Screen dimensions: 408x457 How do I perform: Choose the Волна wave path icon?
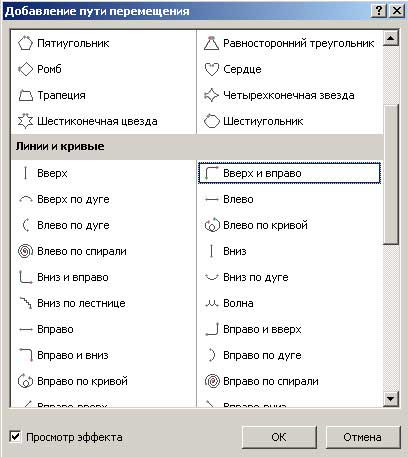pos(211,303)
